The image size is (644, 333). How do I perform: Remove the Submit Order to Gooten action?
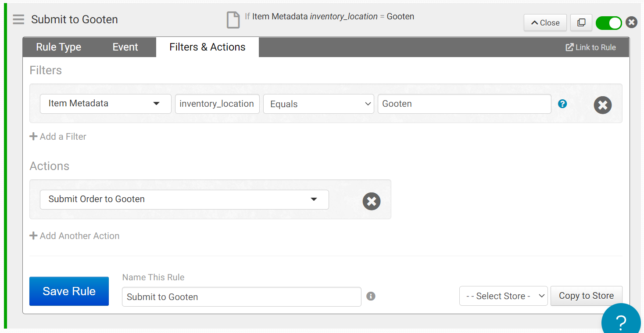371,201
